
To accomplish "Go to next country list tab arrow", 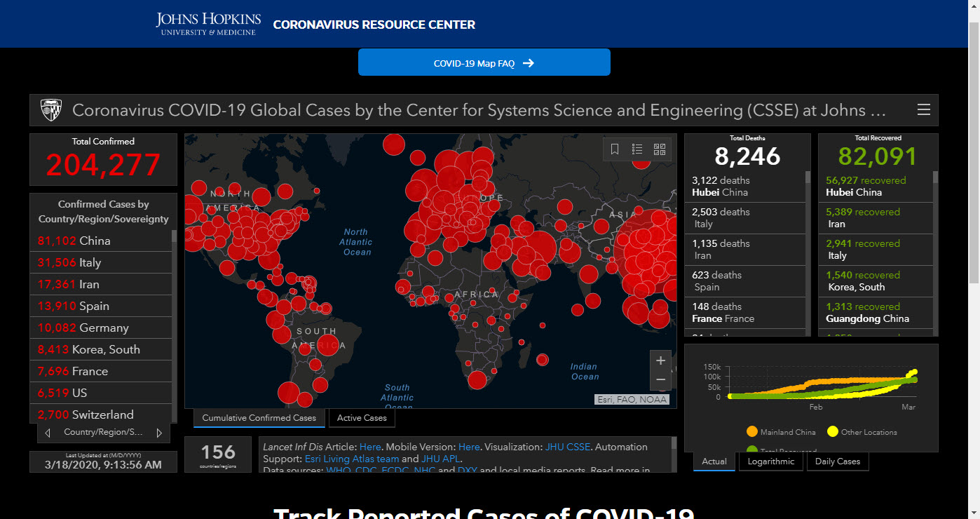I will [159, 433].
